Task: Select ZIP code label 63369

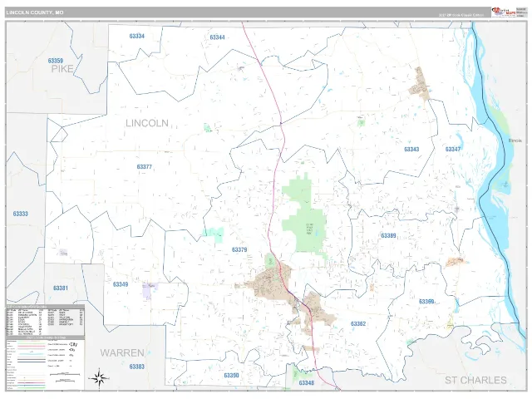Action: click(x=426, y=302)
